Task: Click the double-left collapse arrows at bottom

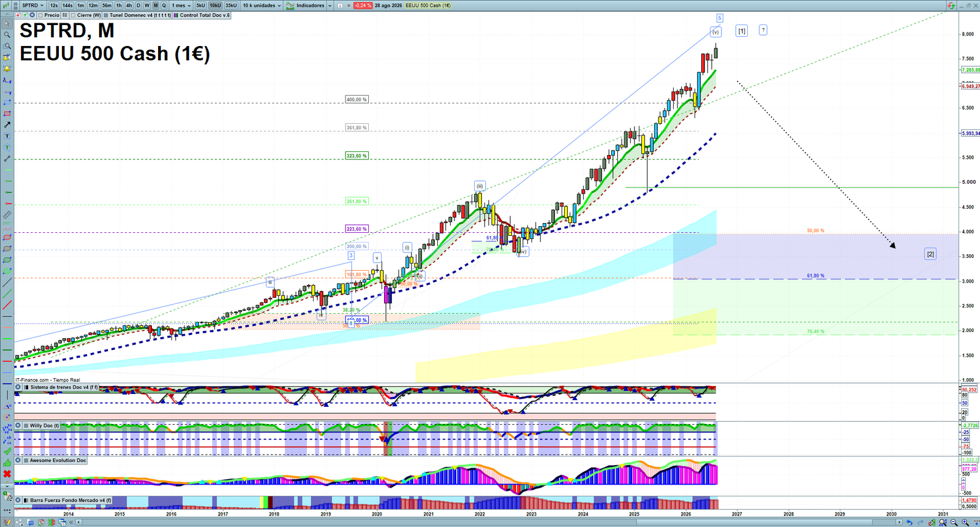Action: coord(71,522)
